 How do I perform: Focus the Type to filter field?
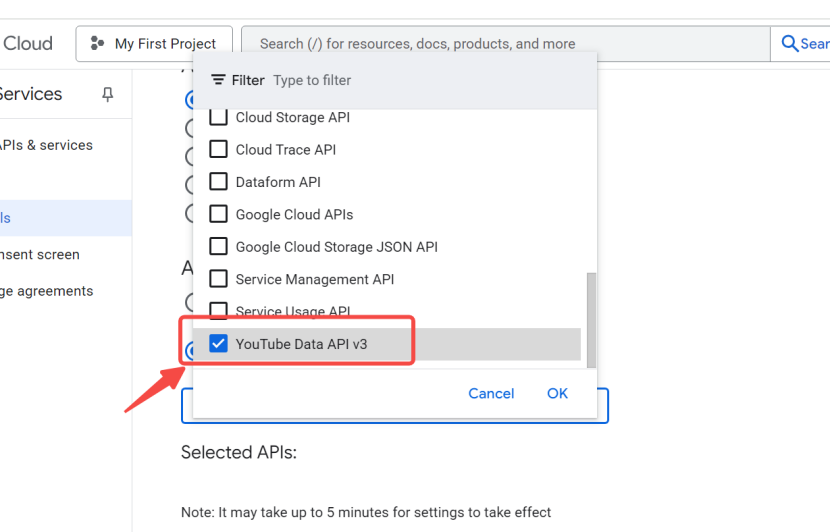[x=400, y=80]
